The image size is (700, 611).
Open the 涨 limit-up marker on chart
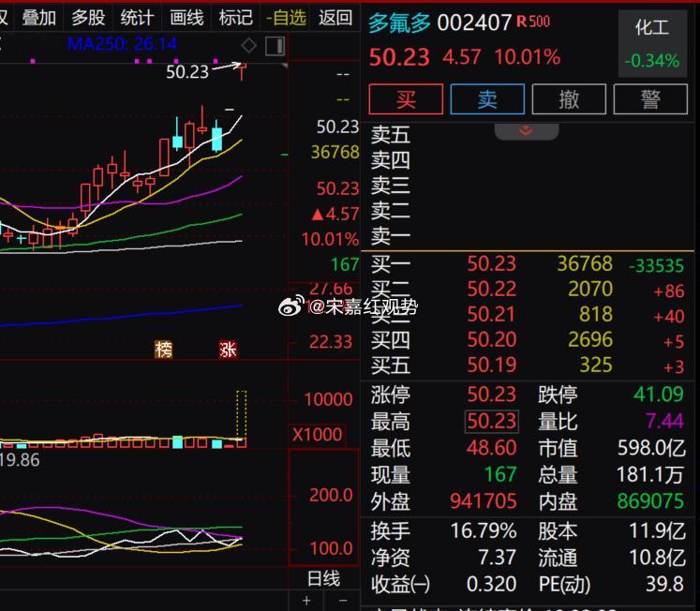(228, 349)
